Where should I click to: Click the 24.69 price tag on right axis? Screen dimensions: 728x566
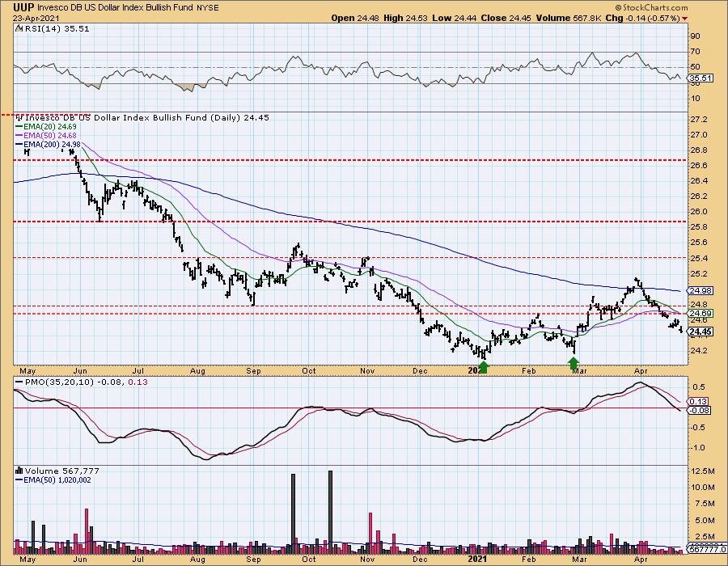(700, 314)
